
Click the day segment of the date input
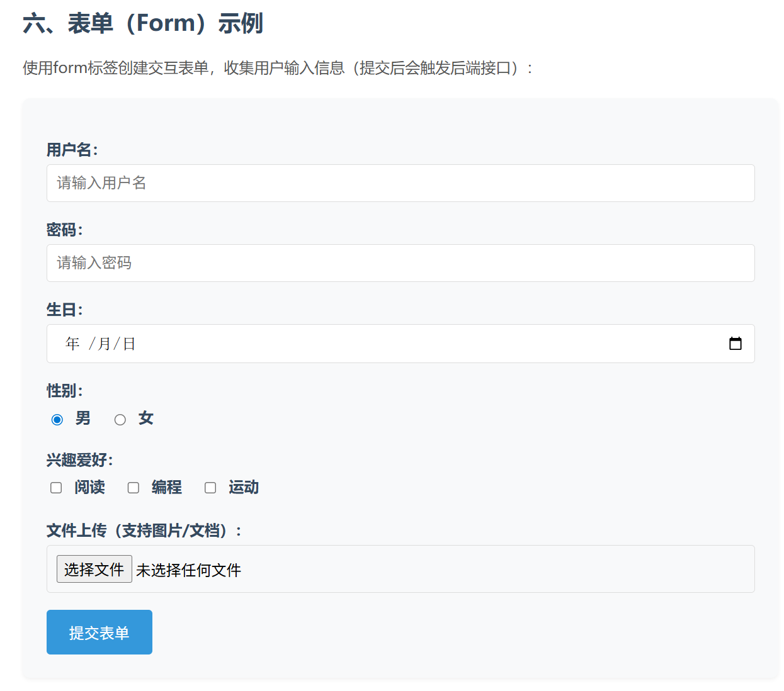point(129,344)
